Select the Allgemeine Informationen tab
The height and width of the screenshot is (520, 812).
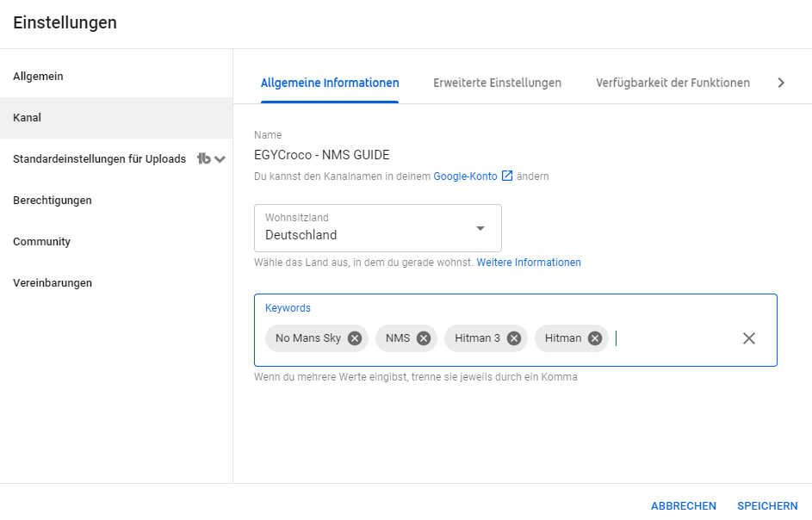[330, 83]
